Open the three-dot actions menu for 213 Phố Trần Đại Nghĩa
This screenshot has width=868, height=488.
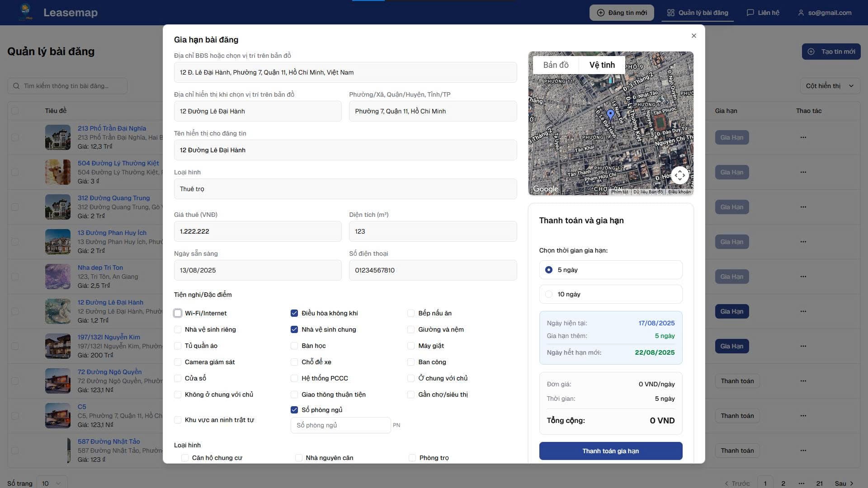click(x=803, y=137)
